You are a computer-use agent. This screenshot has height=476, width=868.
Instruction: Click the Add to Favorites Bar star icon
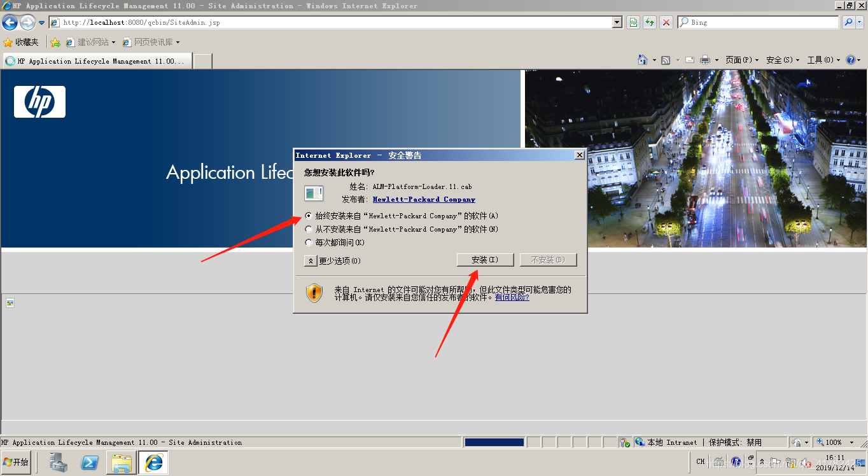[x=55, y=42]
